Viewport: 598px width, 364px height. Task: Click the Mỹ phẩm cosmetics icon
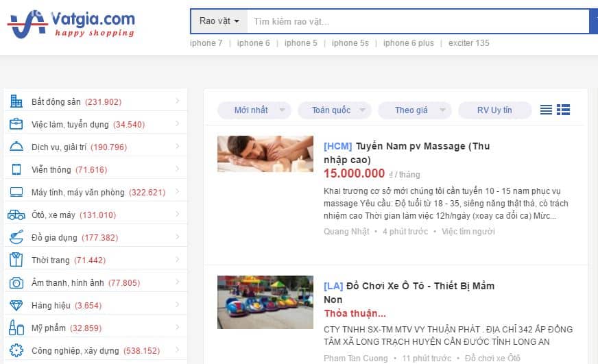[x=16, y=328]
